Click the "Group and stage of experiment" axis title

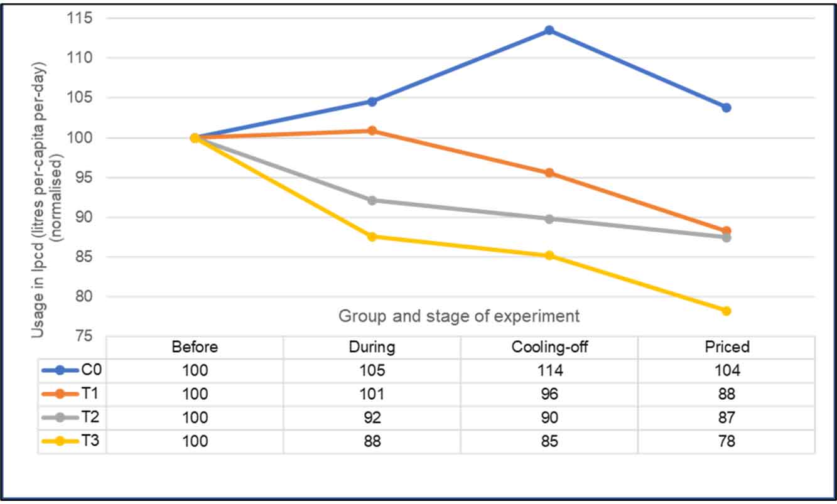(x=459, y=316)
